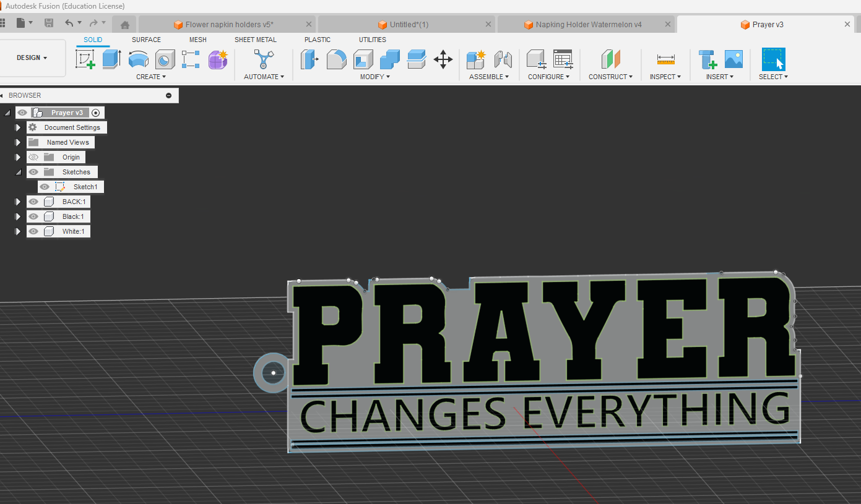The image size is (861, 504).
Task: Switch to the UTILITIES ribbon tab
Action: tap(373, 40)
